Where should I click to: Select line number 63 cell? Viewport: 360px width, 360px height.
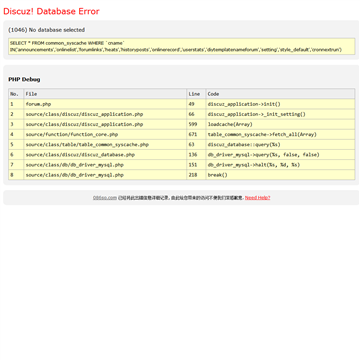click(196, 145)
